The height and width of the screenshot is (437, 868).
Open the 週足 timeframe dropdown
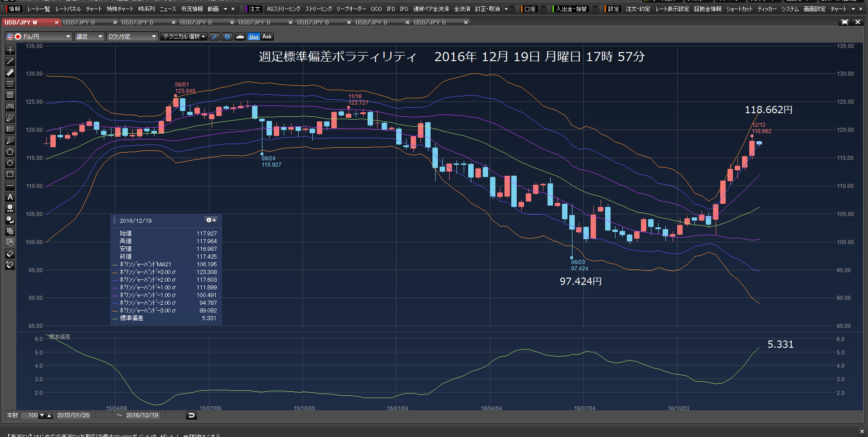(90, 37)
